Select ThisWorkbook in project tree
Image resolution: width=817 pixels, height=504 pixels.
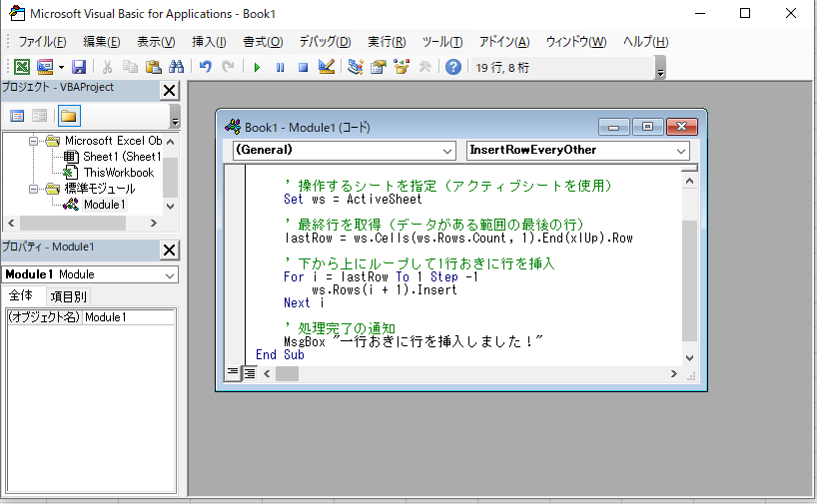(x=109, y=173)
